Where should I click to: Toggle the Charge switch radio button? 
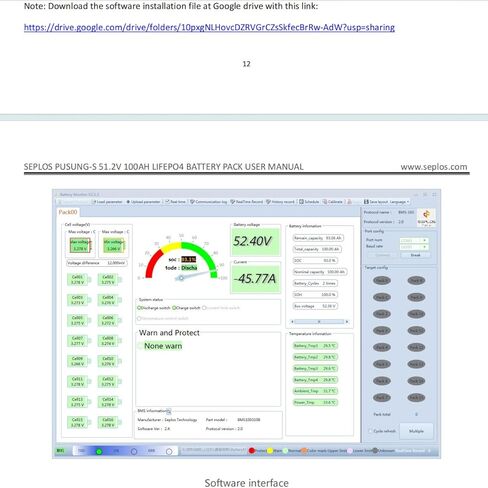click(174, 308)
